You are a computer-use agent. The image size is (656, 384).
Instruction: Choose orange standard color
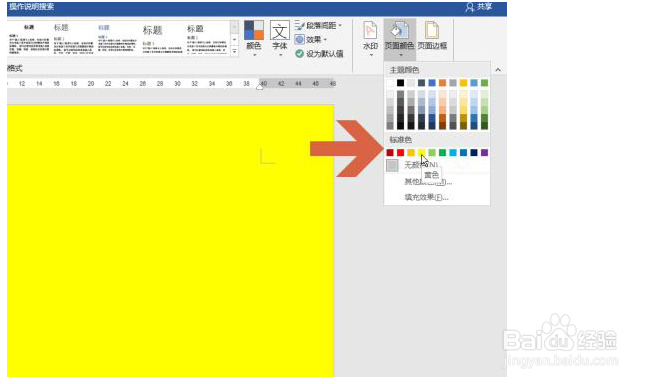click(411, 153)
